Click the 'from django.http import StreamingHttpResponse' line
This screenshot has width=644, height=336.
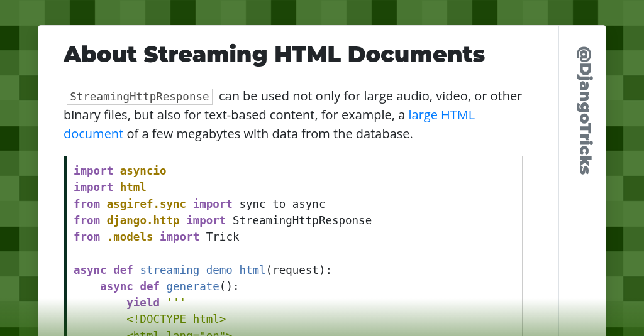[223, 220]
